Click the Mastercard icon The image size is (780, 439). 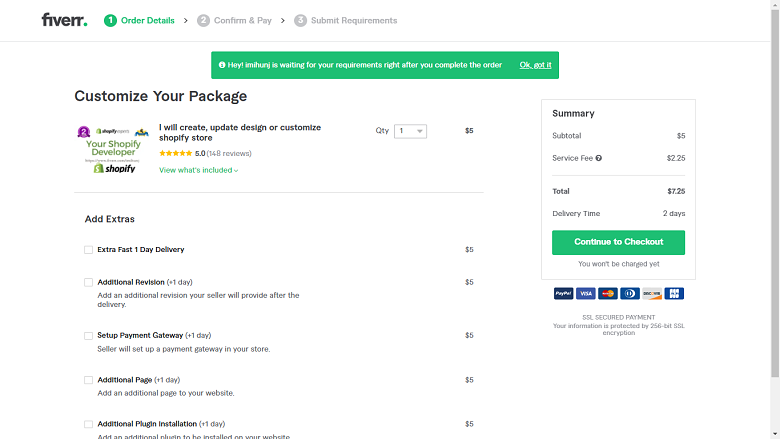coord(607,293)
